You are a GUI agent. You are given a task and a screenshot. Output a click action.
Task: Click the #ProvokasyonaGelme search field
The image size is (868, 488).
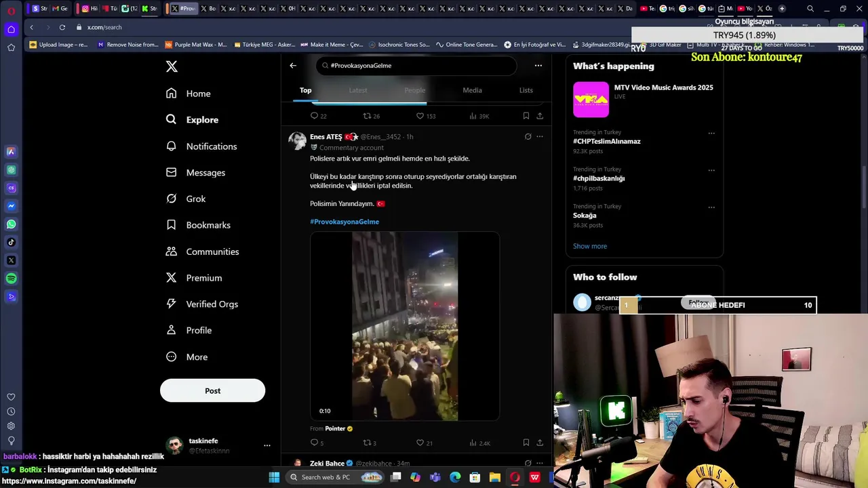pyautogui.click(x=416, y=66)
